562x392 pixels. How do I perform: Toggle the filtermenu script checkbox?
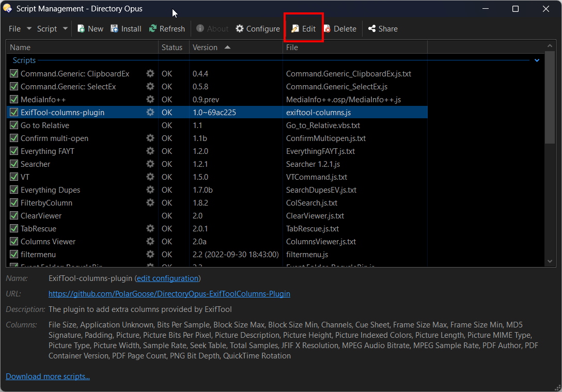(14, 254)
